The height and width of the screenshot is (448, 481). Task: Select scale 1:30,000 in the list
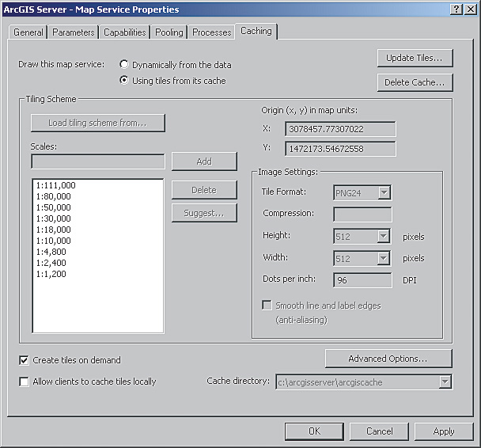pyautogui.click(x=53, y=218)
